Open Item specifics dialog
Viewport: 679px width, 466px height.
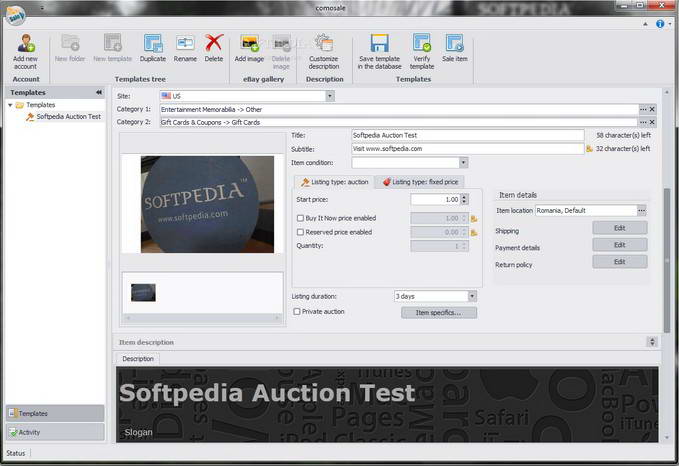pyautogui.click(x=439, y=312)
